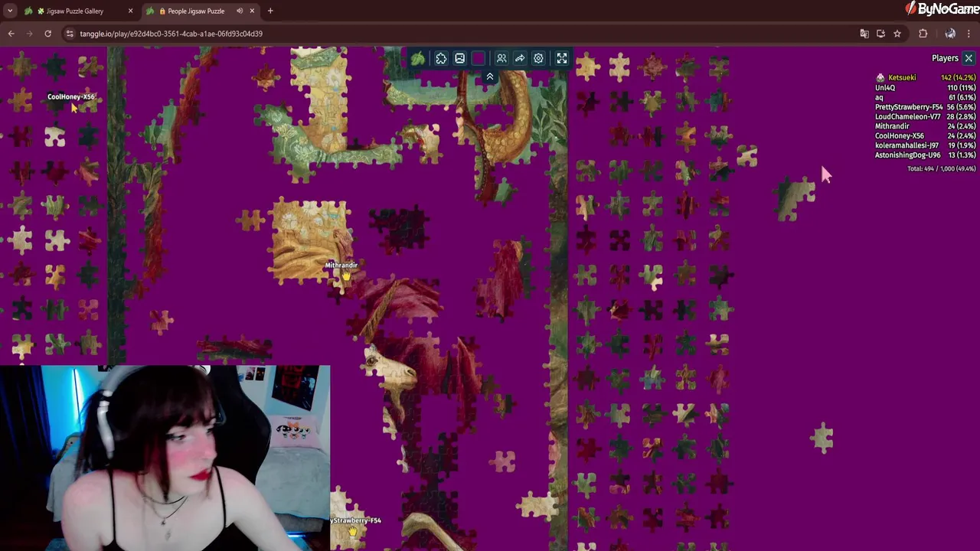Screen dimensions: 980x551
Task: Click the Players panel heading
Action: [x=945, y=58]
